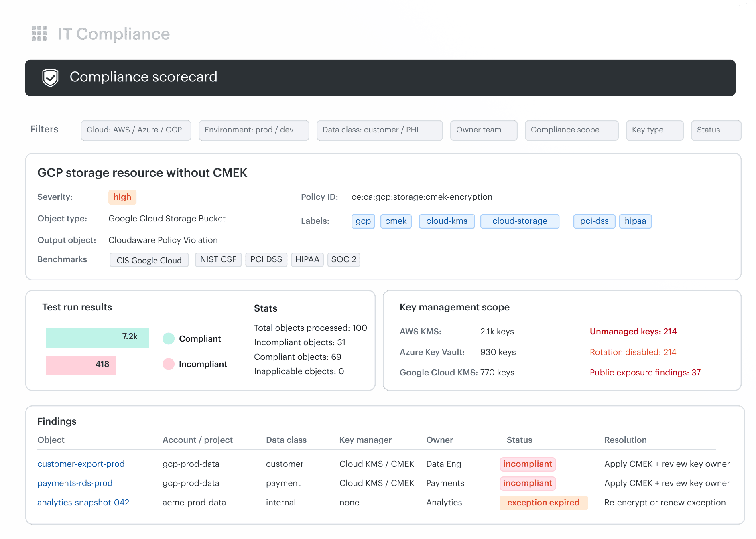
Task: Click the 2.1k keys AWS KMS value
Action: coord(497,332)
